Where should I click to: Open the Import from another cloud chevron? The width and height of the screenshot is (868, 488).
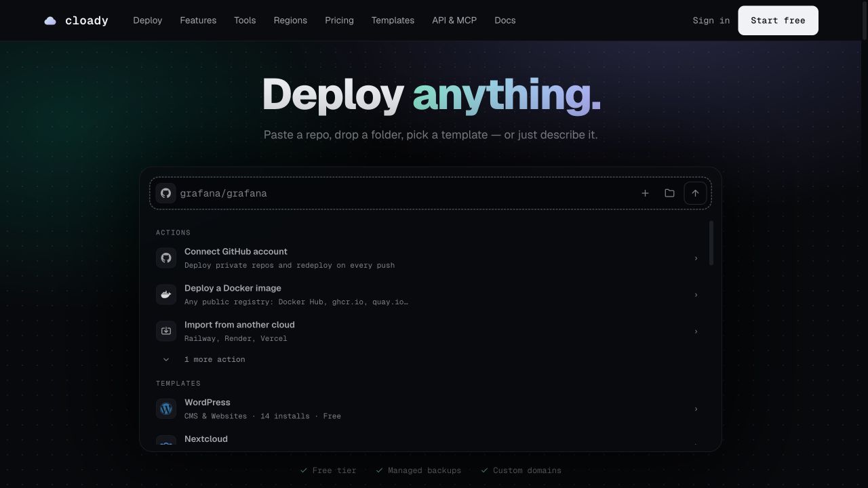click(696, 331)
